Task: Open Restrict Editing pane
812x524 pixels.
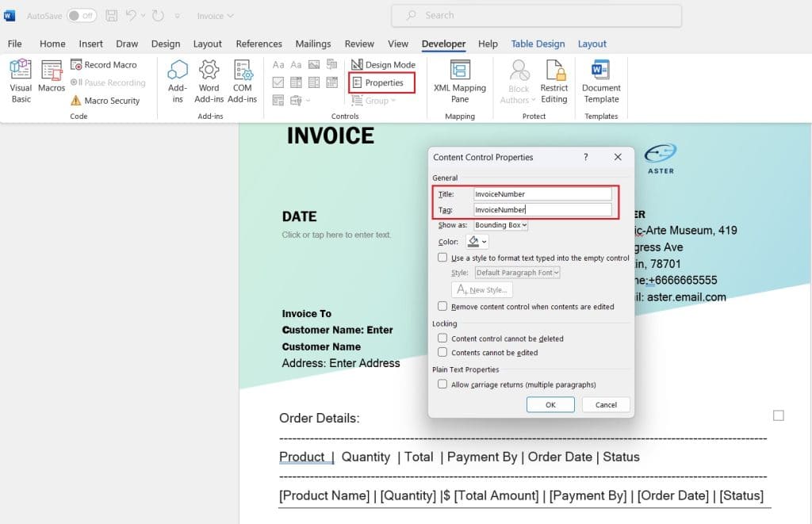Action: 553,81
